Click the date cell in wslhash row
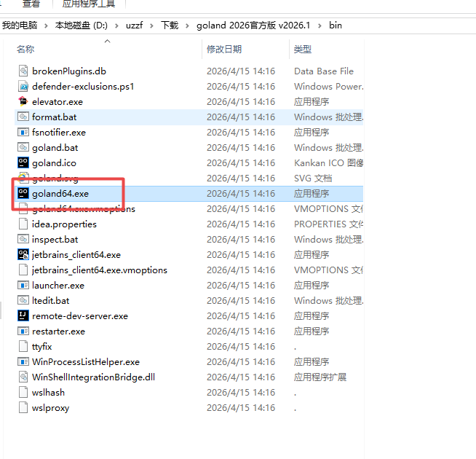The image size is (476, 459). click(241, 393)
